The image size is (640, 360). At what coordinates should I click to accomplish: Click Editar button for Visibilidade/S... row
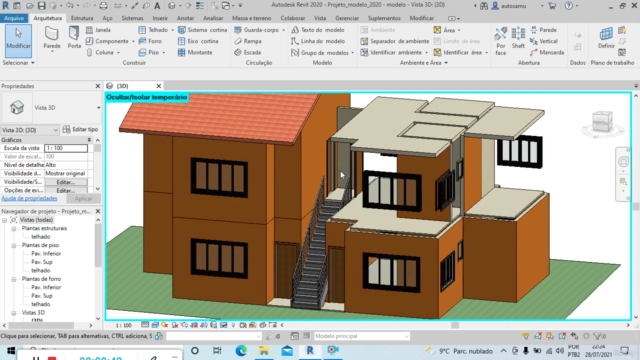pos(66,182)
